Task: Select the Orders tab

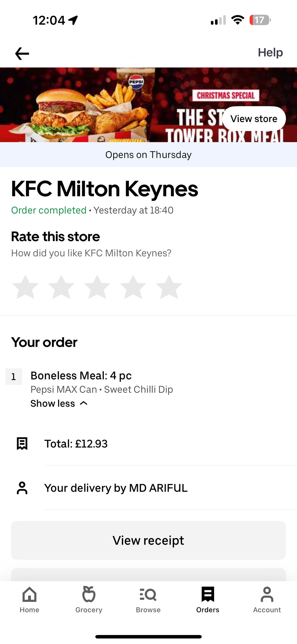Action: tap(208, 600)
